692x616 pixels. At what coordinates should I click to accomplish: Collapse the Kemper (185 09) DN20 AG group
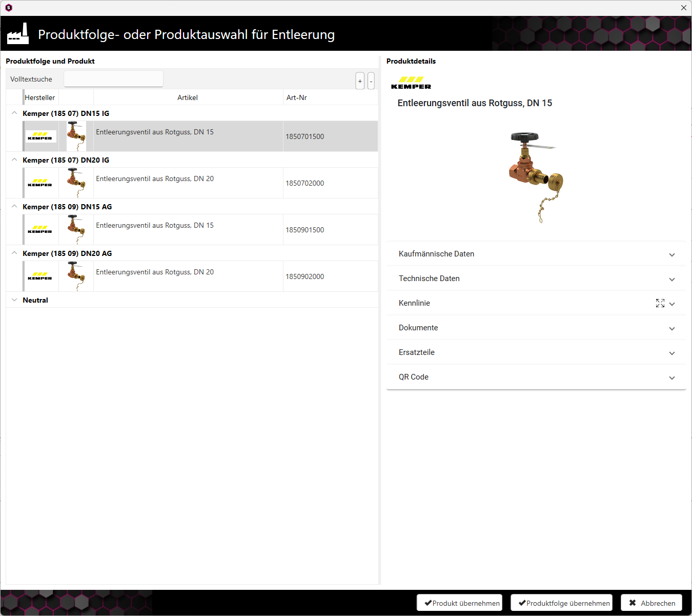pos(14,253)
